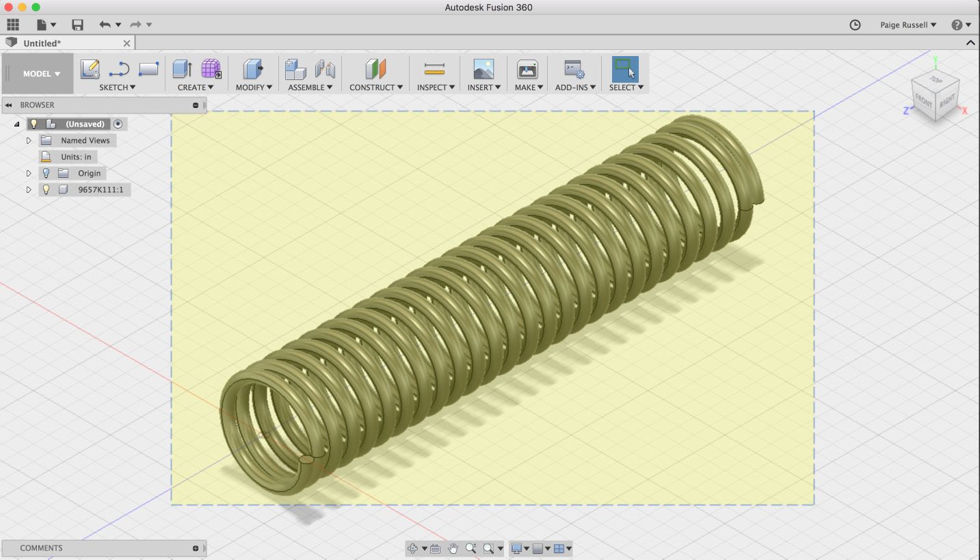Click the RIGHT face of ViewCube
This screenshot has width=980, height=560.
coord(947,102)
